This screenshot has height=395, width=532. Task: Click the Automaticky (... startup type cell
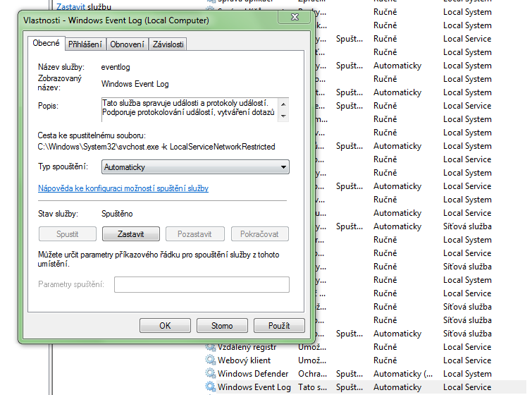click(x=403, y=374)
